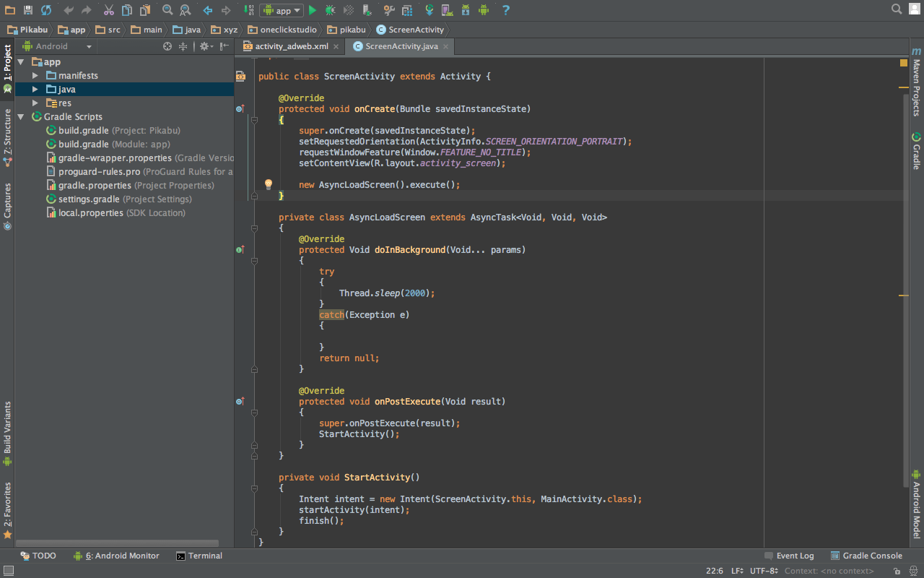Viewport: 924px width, 578px height.
Task: Open the LF line separator selector
Action: [737, 571]
